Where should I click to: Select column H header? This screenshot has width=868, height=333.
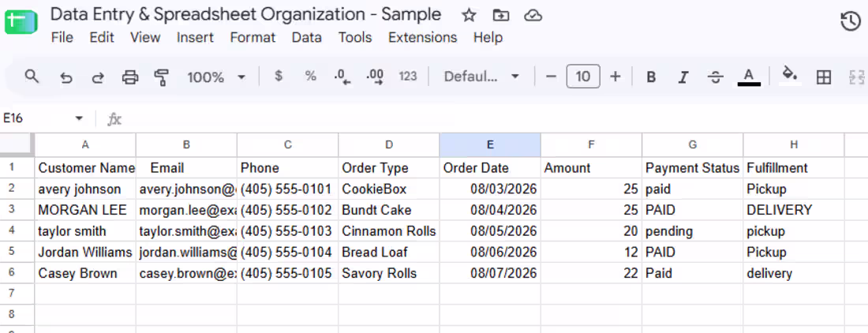794,144
